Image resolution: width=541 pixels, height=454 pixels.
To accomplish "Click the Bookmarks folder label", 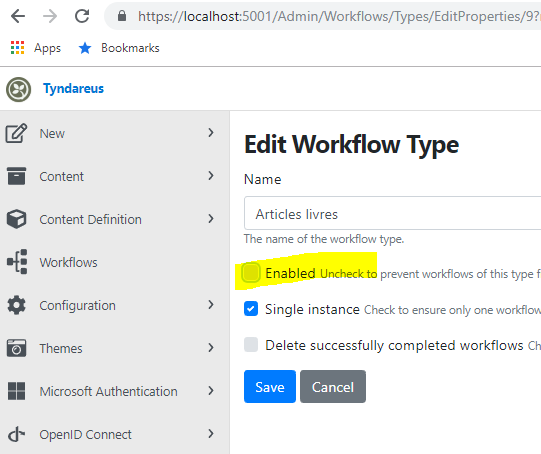I will coord(130,48).
